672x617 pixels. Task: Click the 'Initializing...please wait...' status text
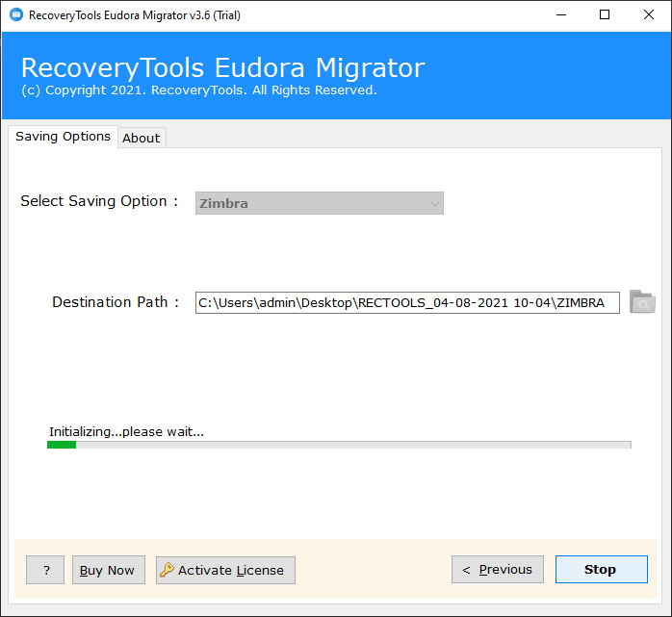point(126,431)
